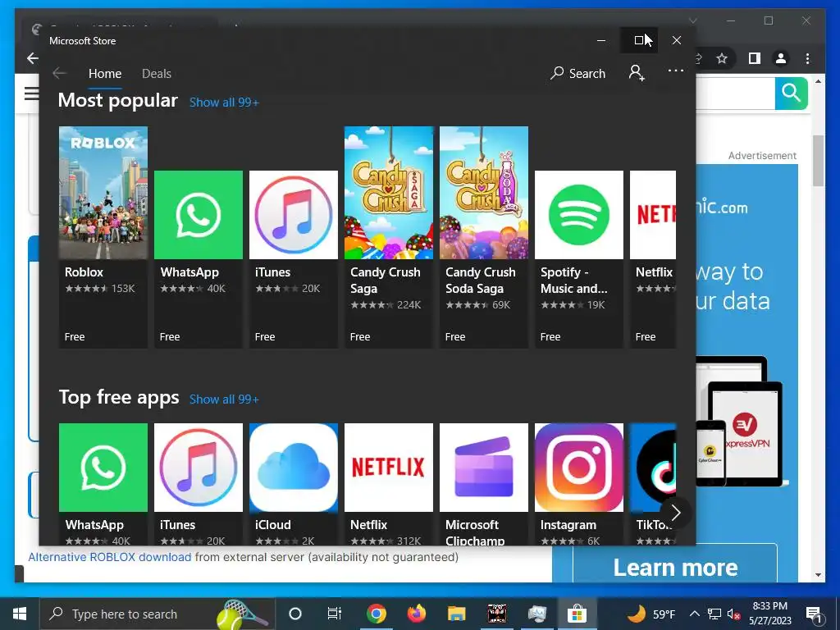The image size is (840, 630).
Task: Open the Store account sign-in icon
Action: pos(637,72)
